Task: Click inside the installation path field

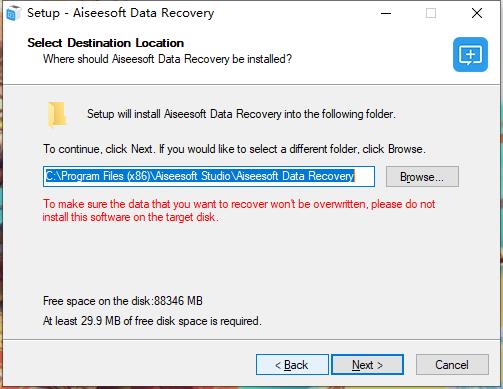Action: (209, 176)
